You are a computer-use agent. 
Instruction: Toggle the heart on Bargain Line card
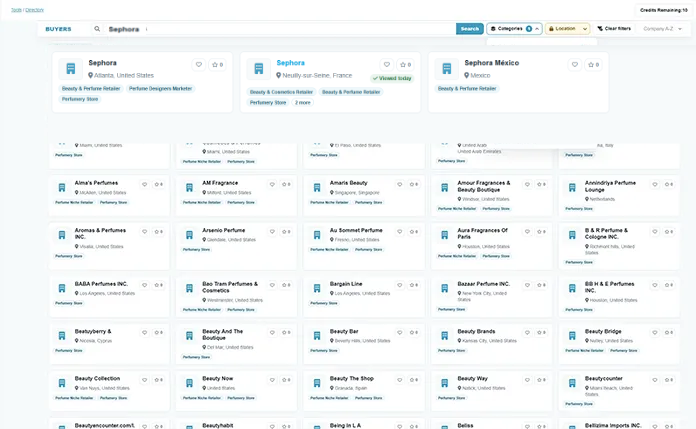(x=399, y=285)
